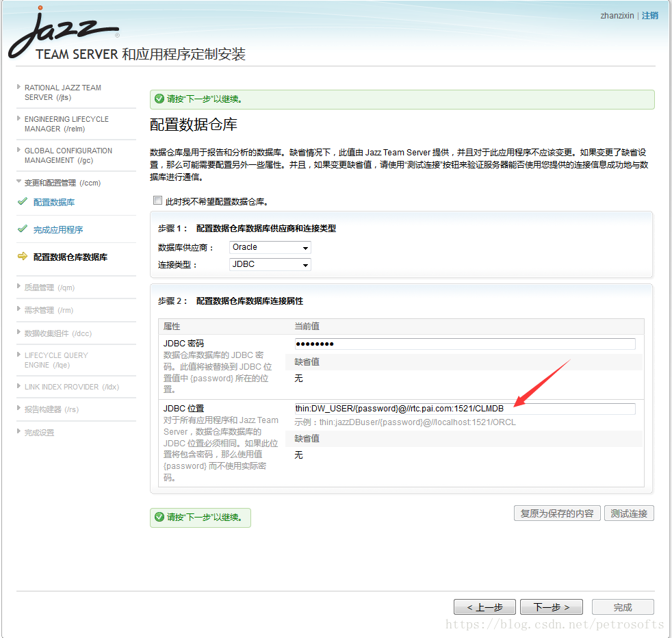Select the 配置数据仓库数据库 step

[70, 257]
